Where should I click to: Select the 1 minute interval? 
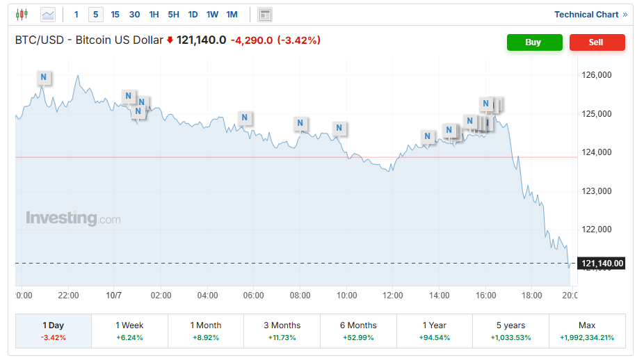77,14
